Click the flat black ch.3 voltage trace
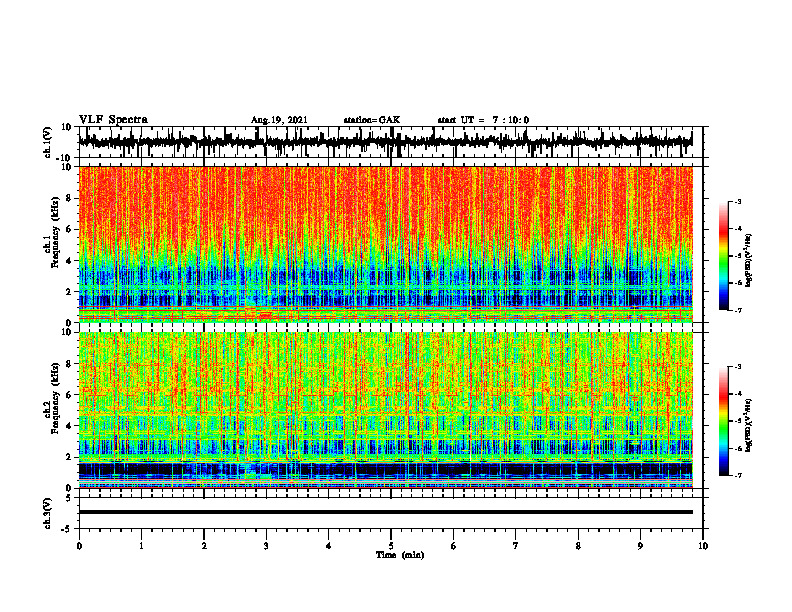The width and height of the screenshot is (792, 612). [385, 512]
